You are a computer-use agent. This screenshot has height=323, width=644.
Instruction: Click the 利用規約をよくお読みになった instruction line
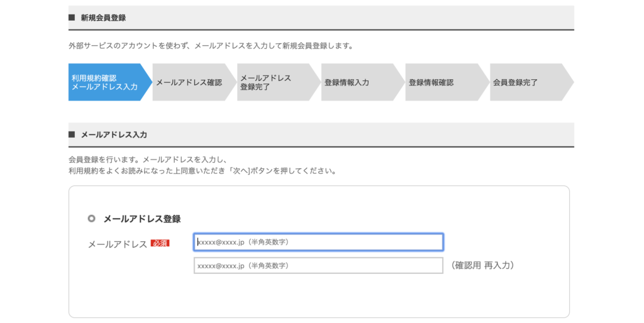pos(203,171)
